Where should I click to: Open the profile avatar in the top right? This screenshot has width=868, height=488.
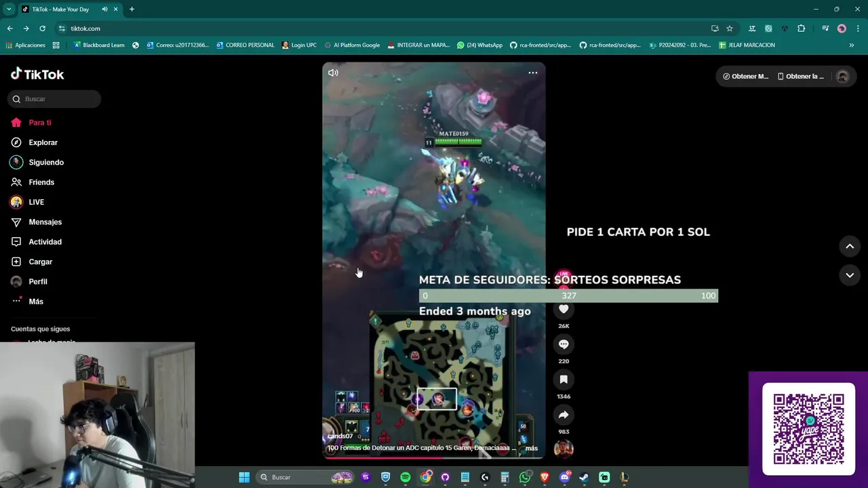(842, 77)
